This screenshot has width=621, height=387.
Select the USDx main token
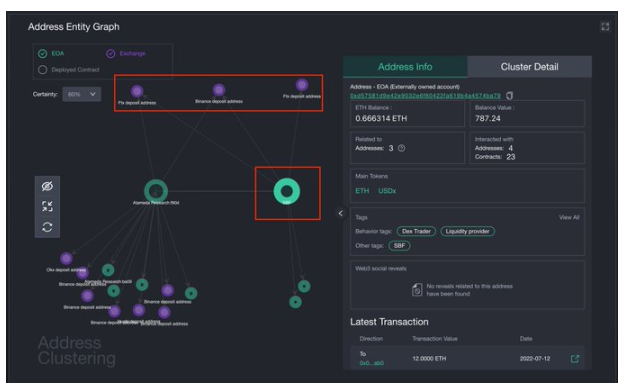[387, 191]
